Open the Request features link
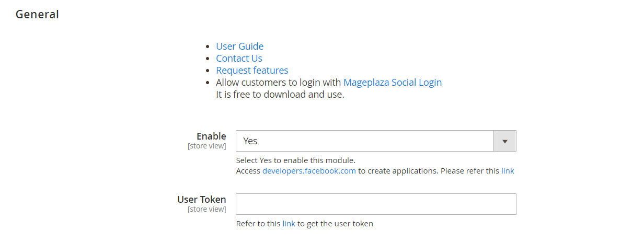This screenshot has width=644, height=242. [x=252, y=71]
